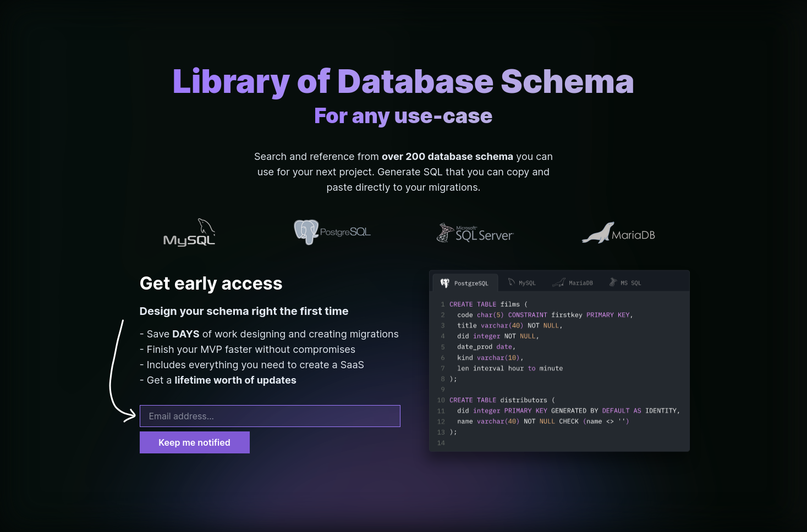Switch to the MySQL code tab
Image resolution: width=807 pixels, height=532 pixels.
click(x=521, y=282)
